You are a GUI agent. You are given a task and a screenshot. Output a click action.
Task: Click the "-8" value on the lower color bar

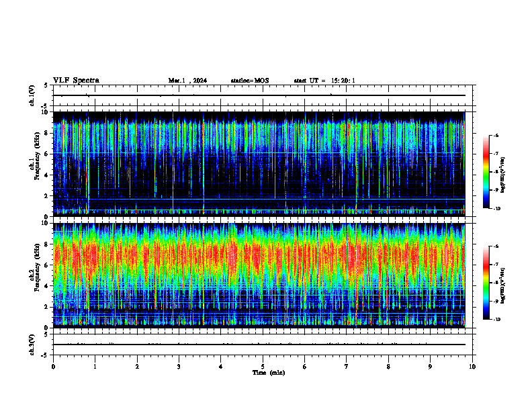pyautogui.click(x=496, y=283)
